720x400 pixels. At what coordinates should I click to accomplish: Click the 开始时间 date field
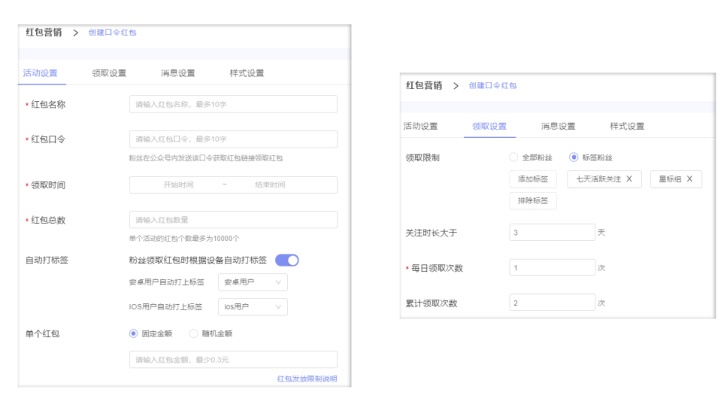179,185
